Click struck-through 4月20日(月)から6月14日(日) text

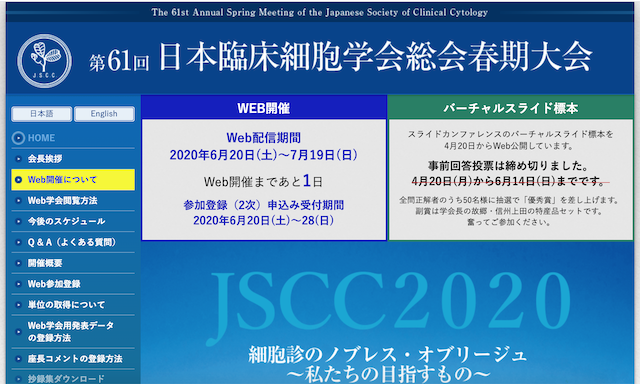point(509,181)
